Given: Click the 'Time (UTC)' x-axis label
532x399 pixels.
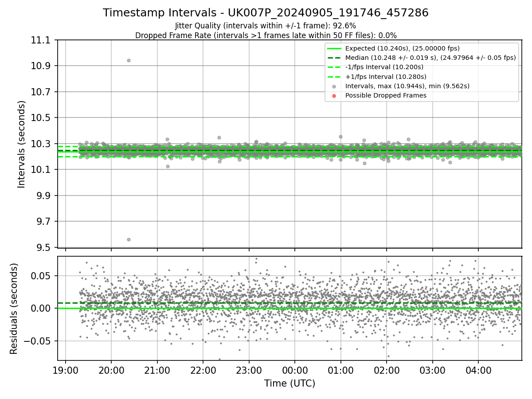Looking at the screenshot, I should click(289, 383).
